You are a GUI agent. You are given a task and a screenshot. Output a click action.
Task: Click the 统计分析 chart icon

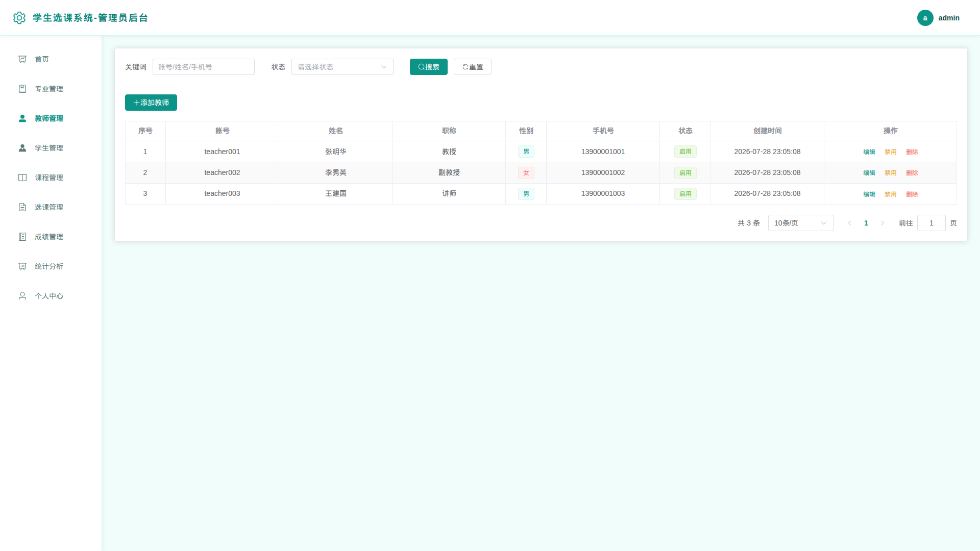[22, 266]
